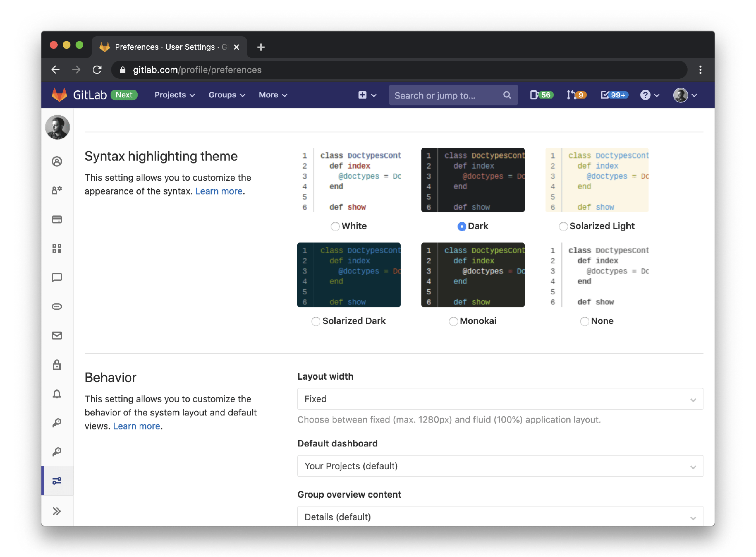Expand sidebar with double chevron icon
This screenshot has width=756, height=557.
[x=57, y=511]
